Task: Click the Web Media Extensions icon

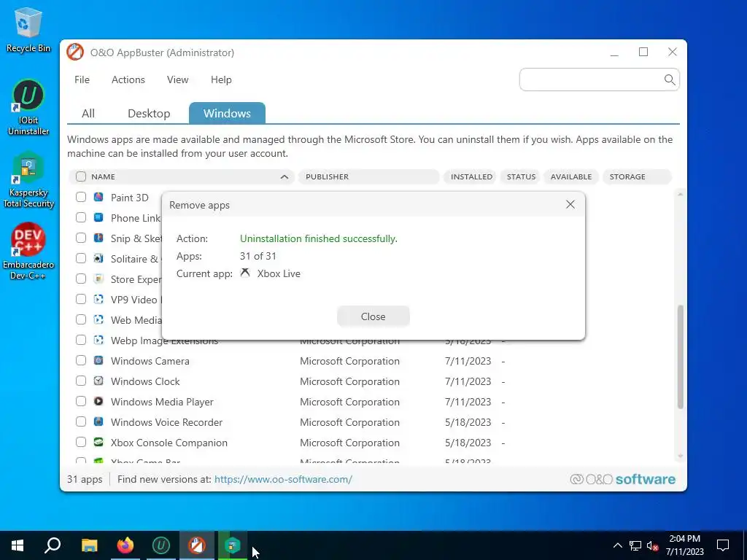Action: pyautogui.click(x=98, y=320)
